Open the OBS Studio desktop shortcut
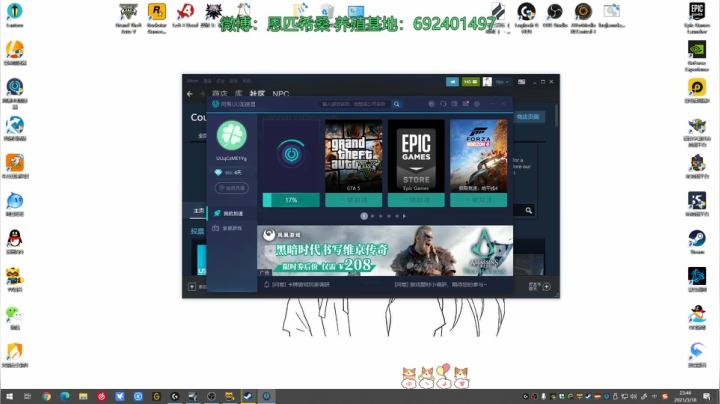 [555, 16]
